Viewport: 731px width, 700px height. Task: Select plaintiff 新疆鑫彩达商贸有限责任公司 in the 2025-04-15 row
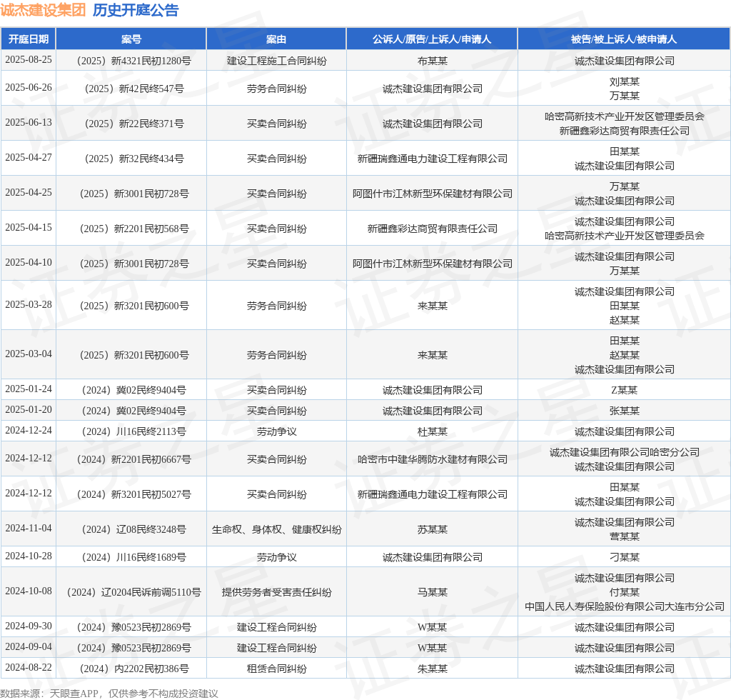432,229
